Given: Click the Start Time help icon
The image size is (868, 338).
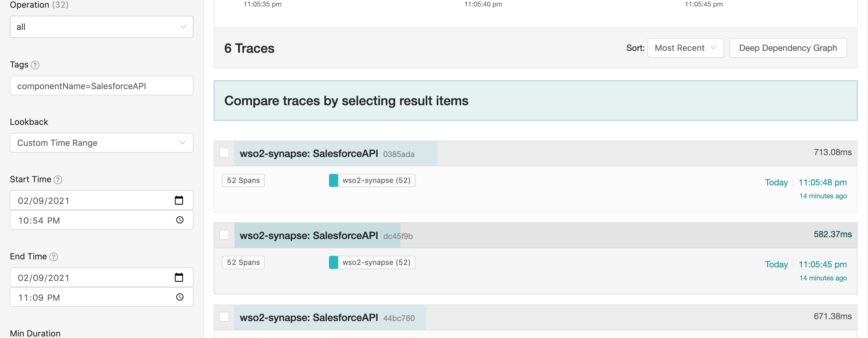Looking at the screenshot, I should click(x=58, y=179).
